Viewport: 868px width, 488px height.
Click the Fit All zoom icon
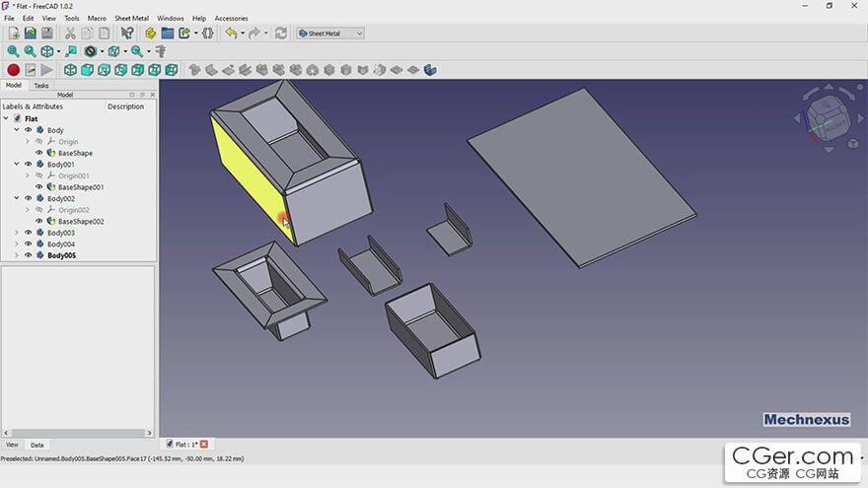pos(13,51)
